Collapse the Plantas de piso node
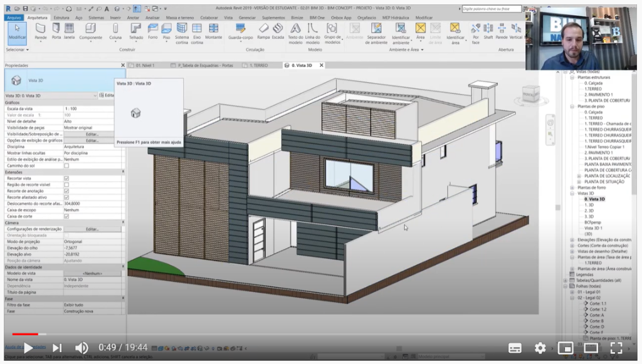This screenshot has width=642, height=364. point(572,107)
